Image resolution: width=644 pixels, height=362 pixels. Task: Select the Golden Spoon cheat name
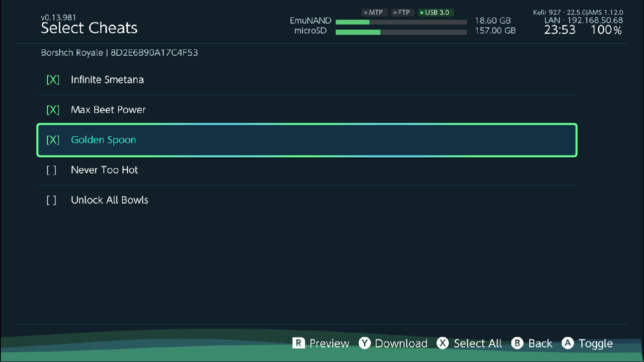[104, 140]
